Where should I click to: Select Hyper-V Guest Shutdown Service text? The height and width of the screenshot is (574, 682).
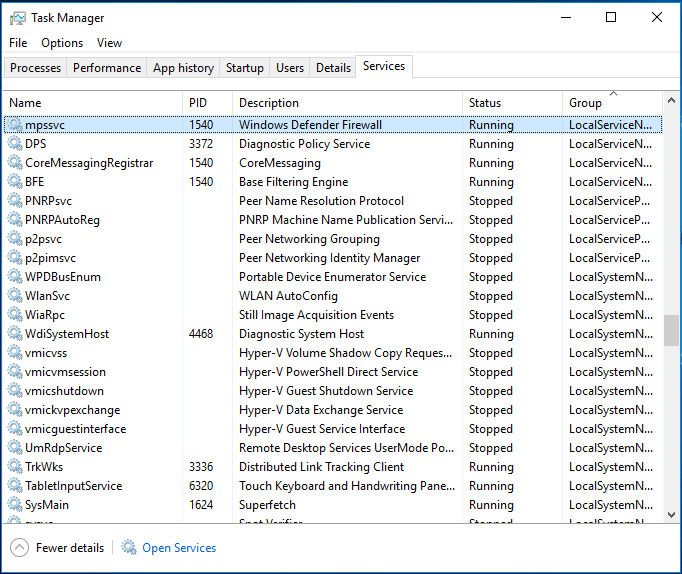(x=326, y=390)
